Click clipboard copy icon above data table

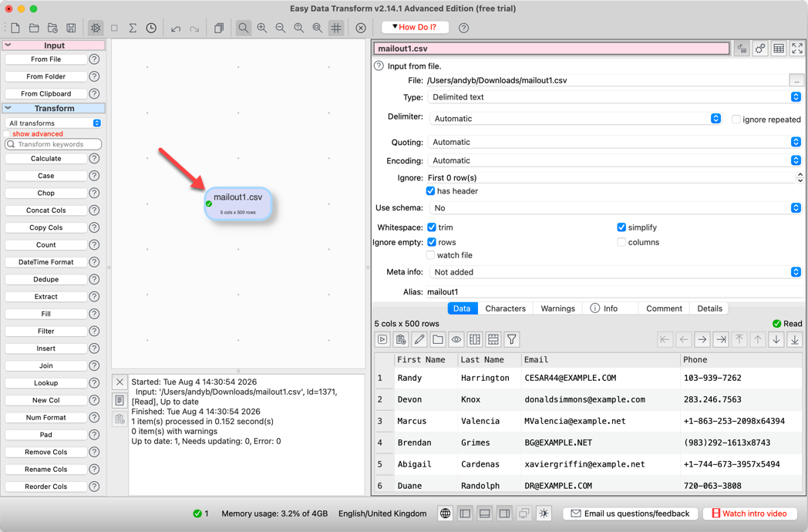click(x=401, y=339)
